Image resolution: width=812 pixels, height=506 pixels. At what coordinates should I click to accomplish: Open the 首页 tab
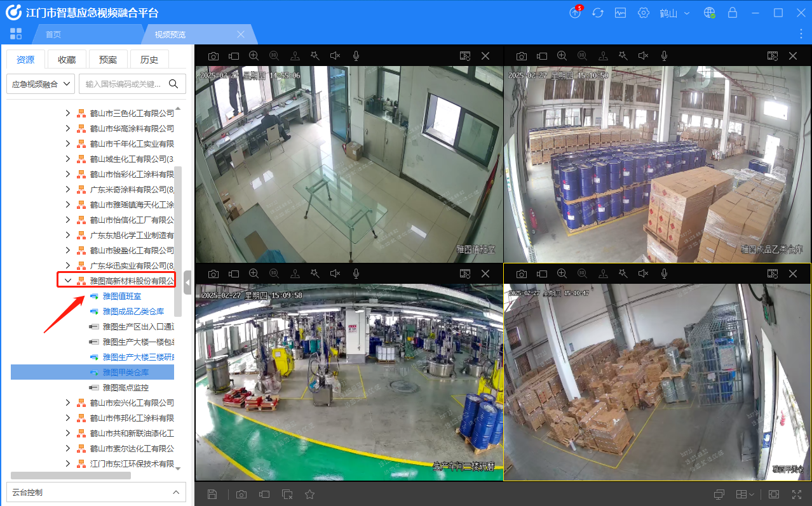(53, 34)
